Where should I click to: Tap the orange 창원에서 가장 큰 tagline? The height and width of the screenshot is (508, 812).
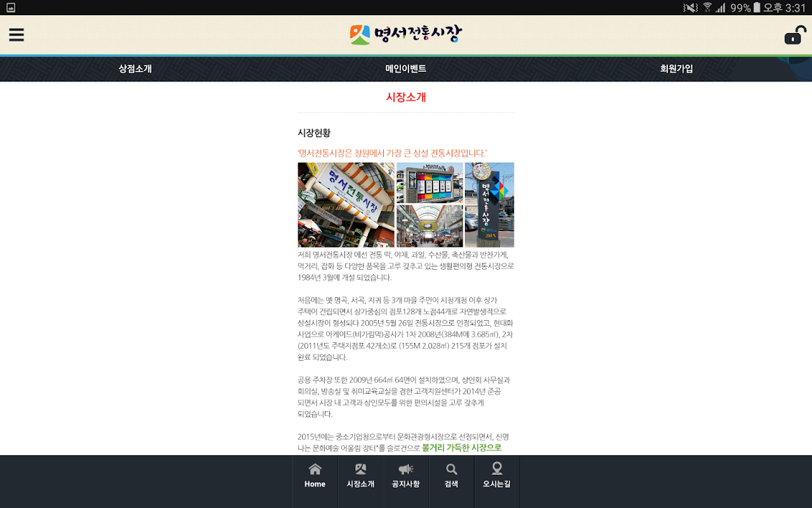(393, 152)
